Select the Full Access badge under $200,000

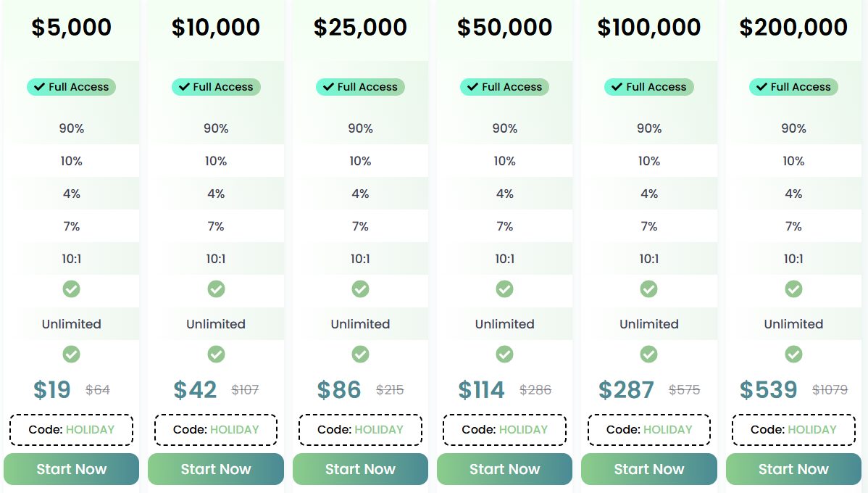pos(793,87)
